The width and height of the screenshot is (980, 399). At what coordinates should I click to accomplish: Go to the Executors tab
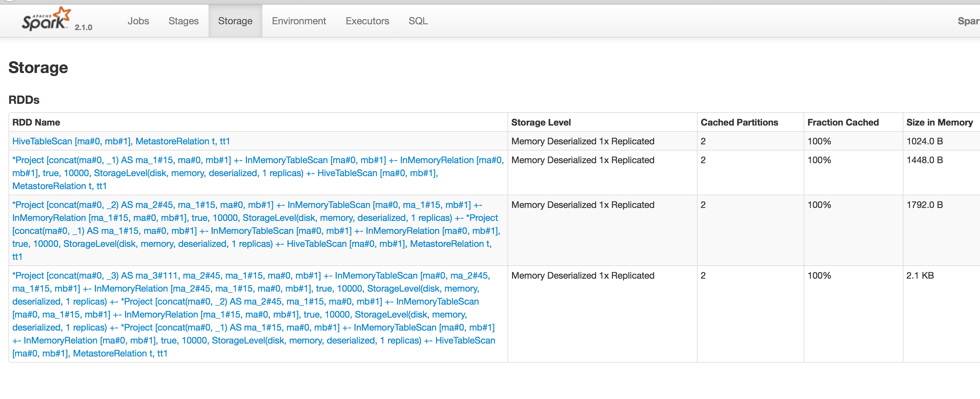367,21
